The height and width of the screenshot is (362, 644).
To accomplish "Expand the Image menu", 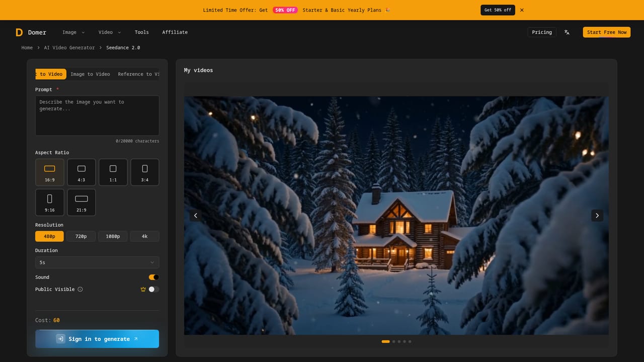I will [x=73, y=32].
